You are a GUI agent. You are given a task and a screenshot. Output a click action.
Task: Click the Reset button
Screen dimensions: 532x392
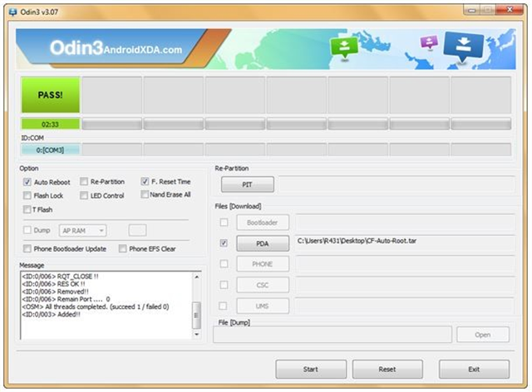387,370
